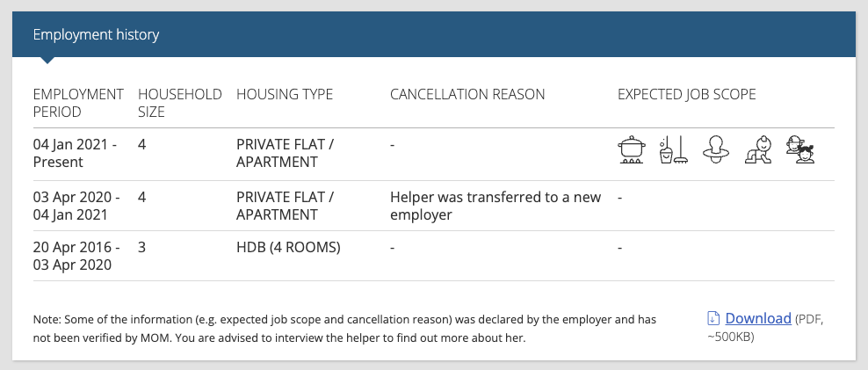
Task: Click the cooking pot job scope icon
Action: (632, 150)
